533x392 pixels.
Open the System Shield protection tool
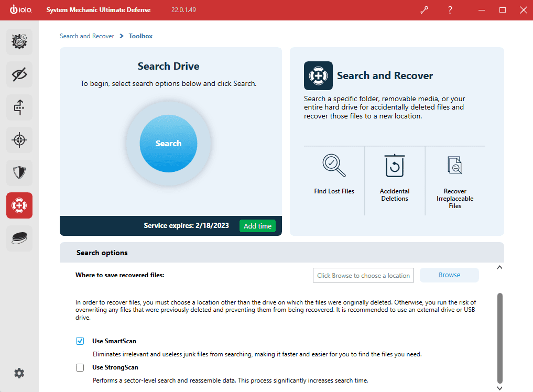pos(19,172)
